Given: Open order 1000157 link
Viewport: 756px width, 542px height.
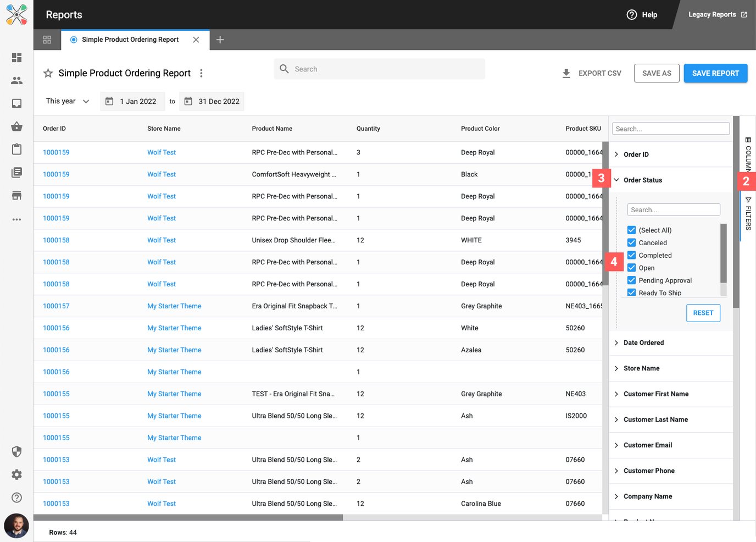Looking at the screenshot, I should [56, 306].
